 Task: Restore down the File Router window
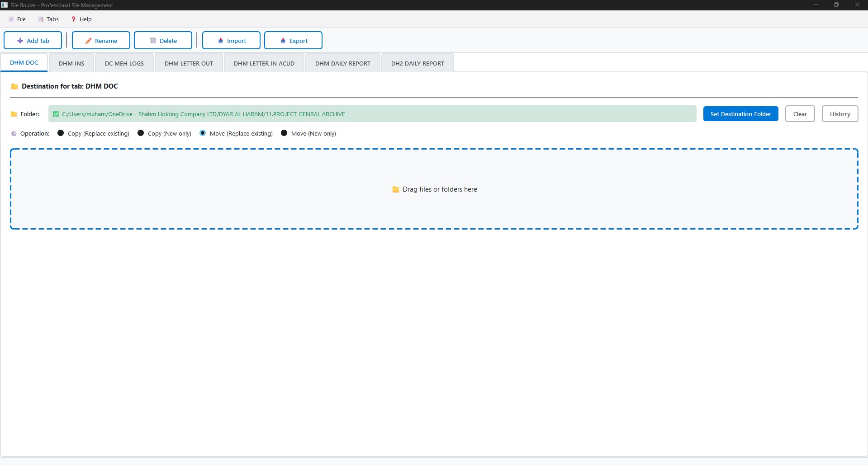pos(836,5)
